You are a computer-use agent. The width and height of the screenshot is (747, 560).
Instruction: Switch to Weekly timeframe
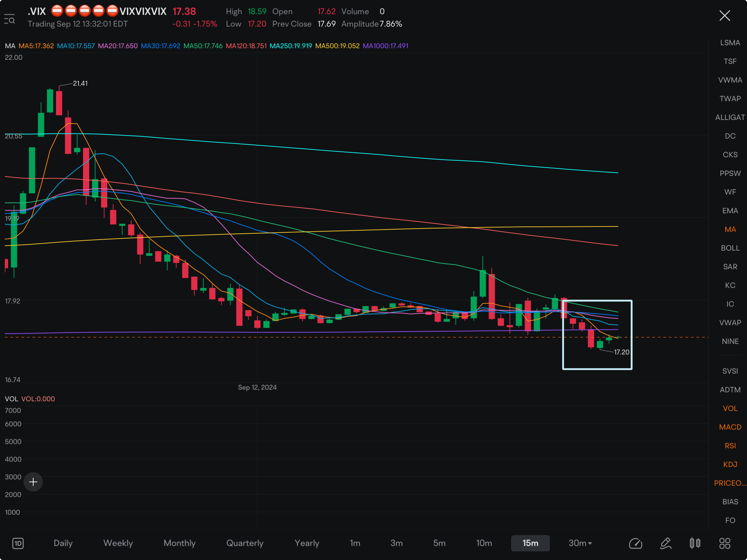pos(118,543)
